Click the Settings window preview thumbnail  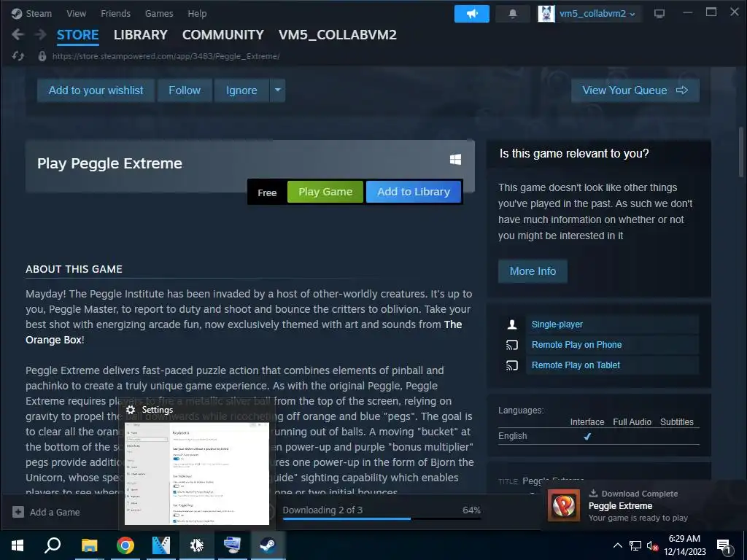[x=197, y=473]
